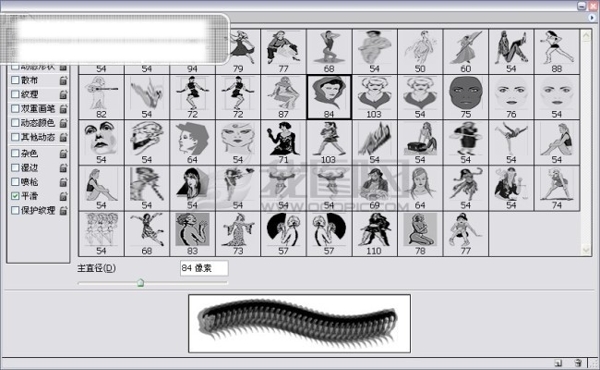Toggle the lock icon beside 平滑
This screenshot has height=370, width=600.
63,196
